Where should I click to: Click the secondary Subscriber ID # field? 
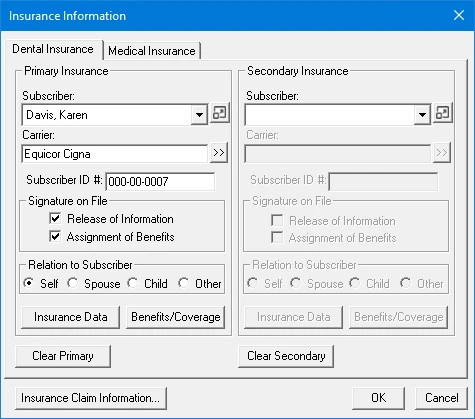(x=383, y=182)
